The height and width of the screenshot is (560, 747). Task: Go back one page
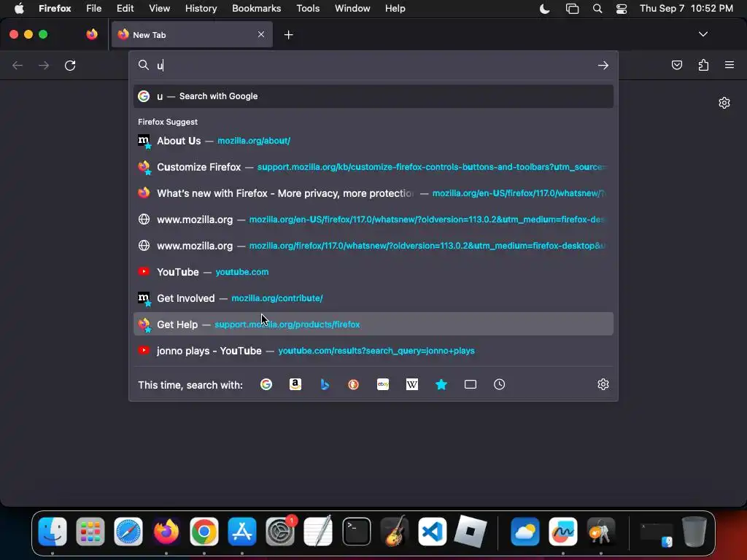coord(18,65)
